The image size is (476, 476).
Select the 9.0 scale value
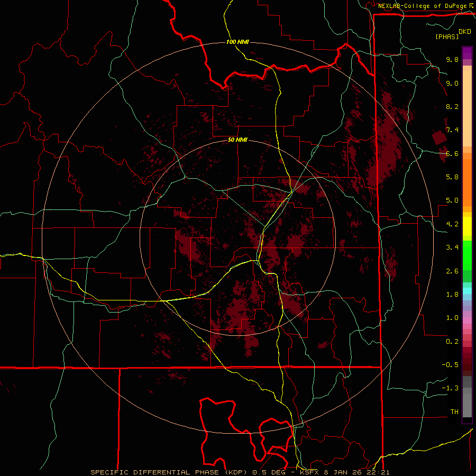[452, 83]
